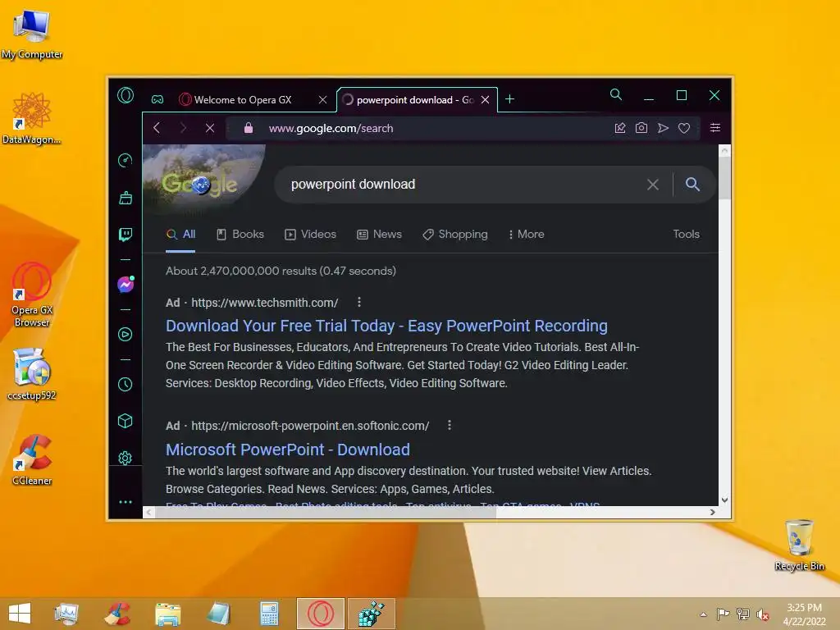The width and height of the screenshot is (840, 630).
Task: Open the snapshot camera tool
Action: (x=641, y=127)
